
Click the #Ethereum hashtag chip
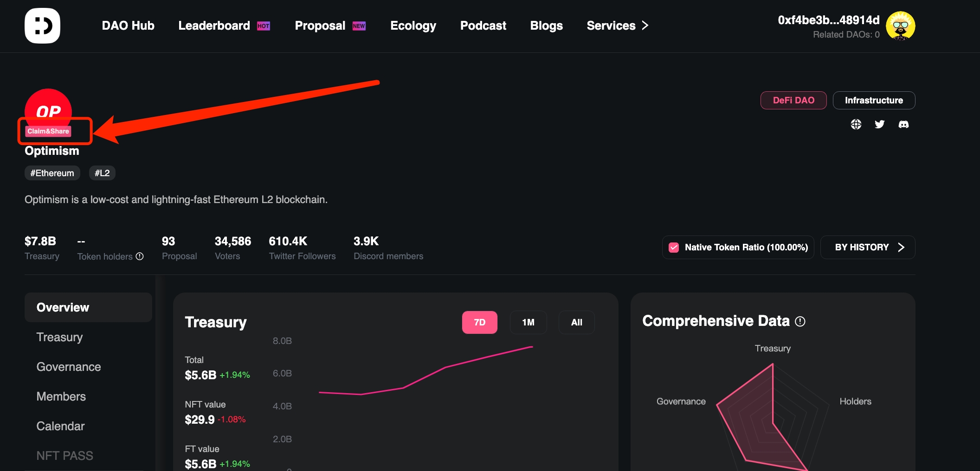click(x=52, y=173)
